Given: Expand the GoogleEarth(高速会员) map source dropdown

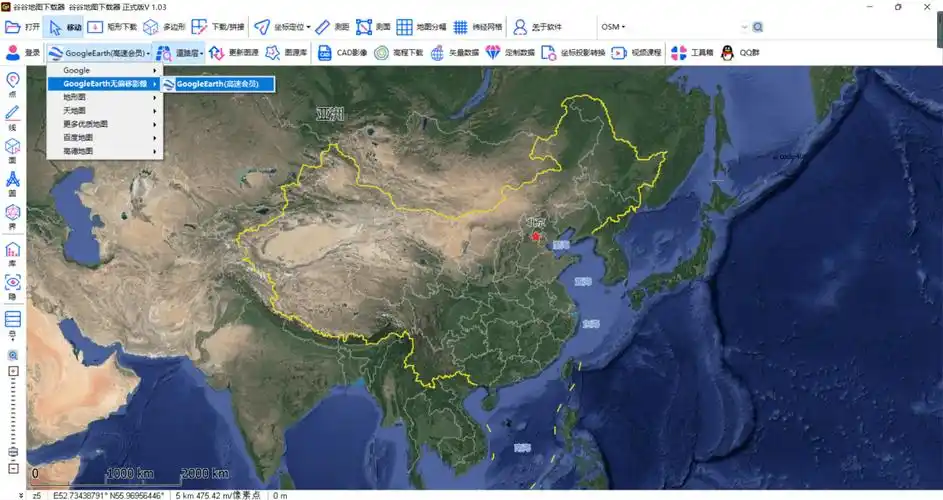Looking at the screenshot, I should [99, 53].
